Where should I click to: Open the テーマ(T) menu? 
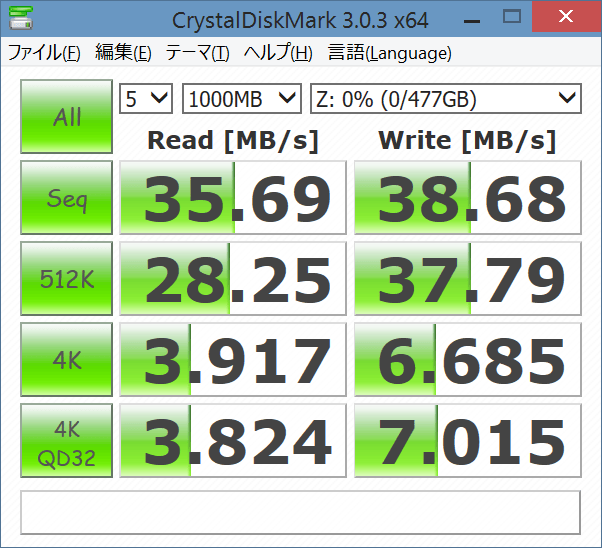(197, 53)
